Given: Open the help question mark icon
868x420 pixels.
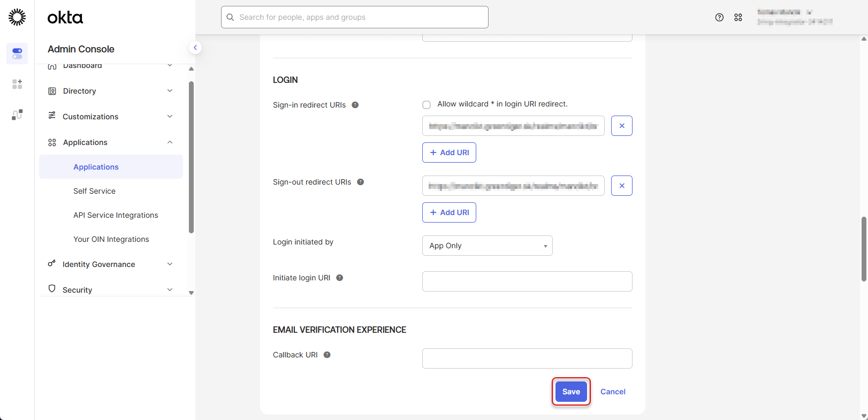Looking at the screenshot, I should (x=719, y=18).
